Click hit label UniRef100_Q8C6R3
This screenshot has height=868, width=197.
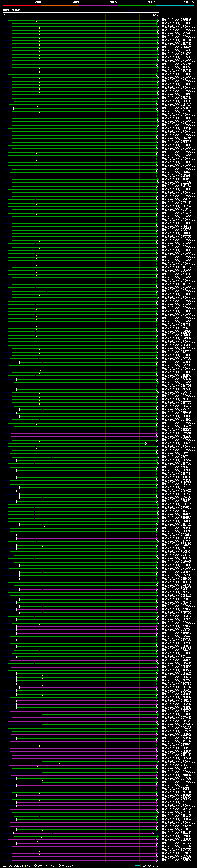(x=176, y=443)
